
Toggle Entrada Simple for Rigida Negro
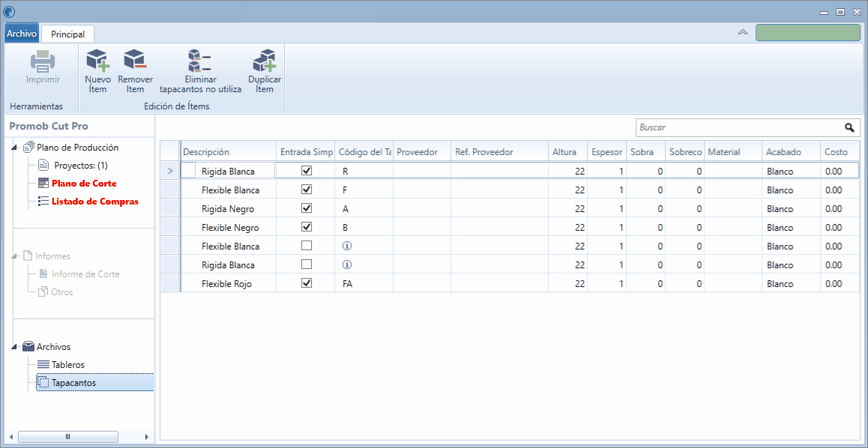point(306,208)
